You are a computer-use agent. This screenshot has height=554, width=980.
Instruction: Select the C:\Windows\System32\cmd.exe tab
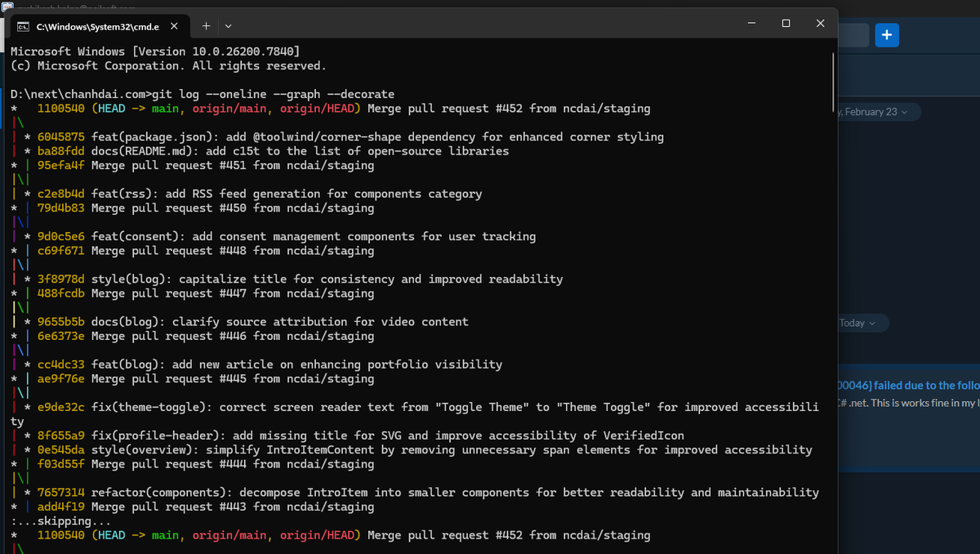pyautogui.click(x=99, y=26)
